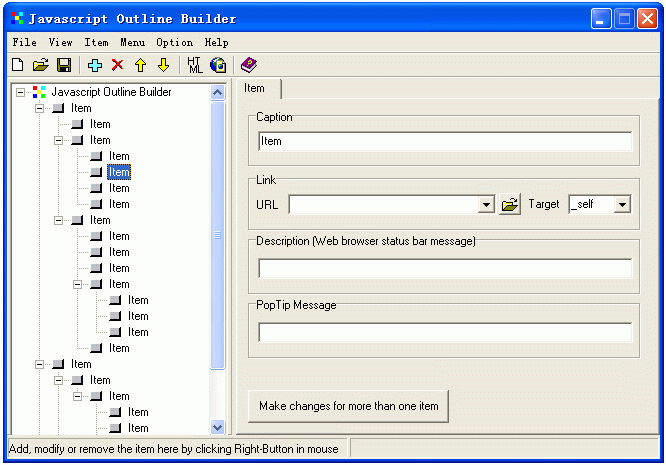666x465 pixels.
Task: Click Make changes for more than one item
Action: tap(348, 406)
